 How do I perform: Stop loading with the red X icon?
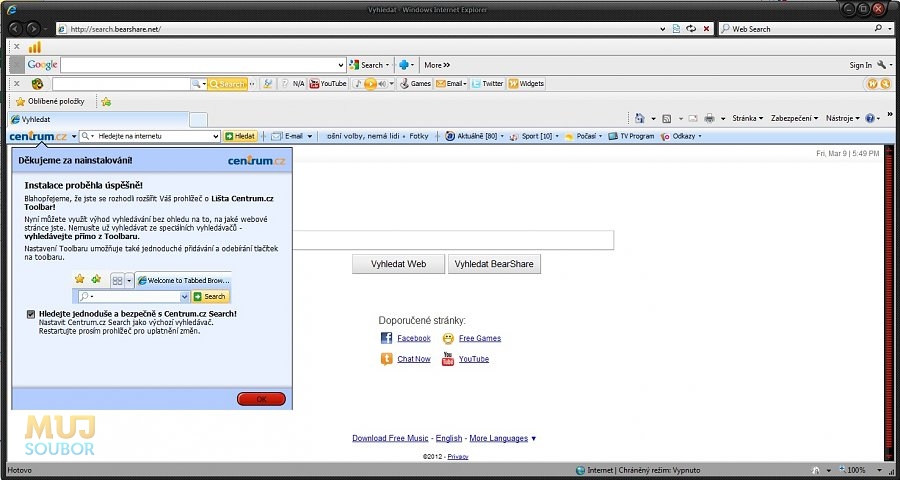click(706, 29)
